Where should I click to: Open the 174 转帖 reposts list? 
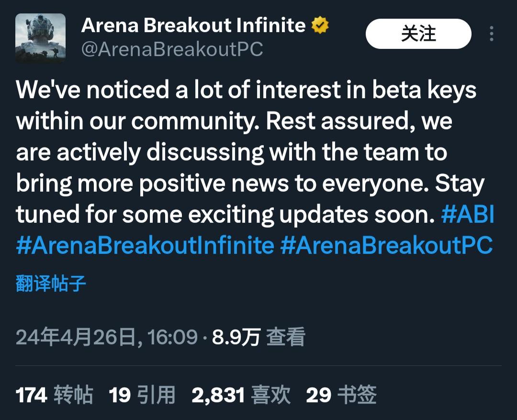pyautogui.click(x=54, y=395)
